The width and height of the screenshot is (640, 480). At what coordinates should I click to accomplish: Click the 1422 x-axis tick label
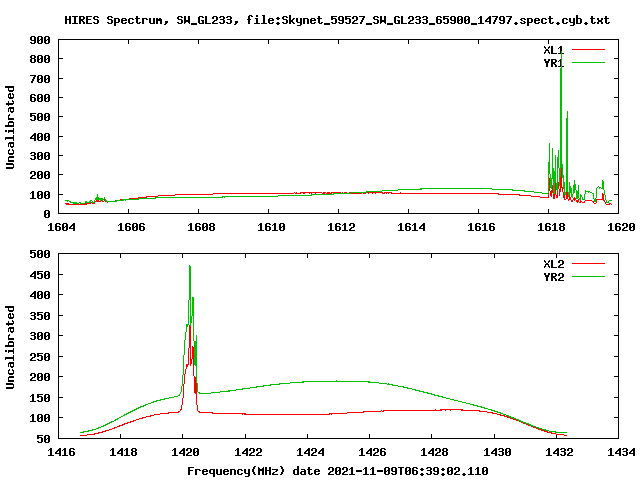click(248, 452)
